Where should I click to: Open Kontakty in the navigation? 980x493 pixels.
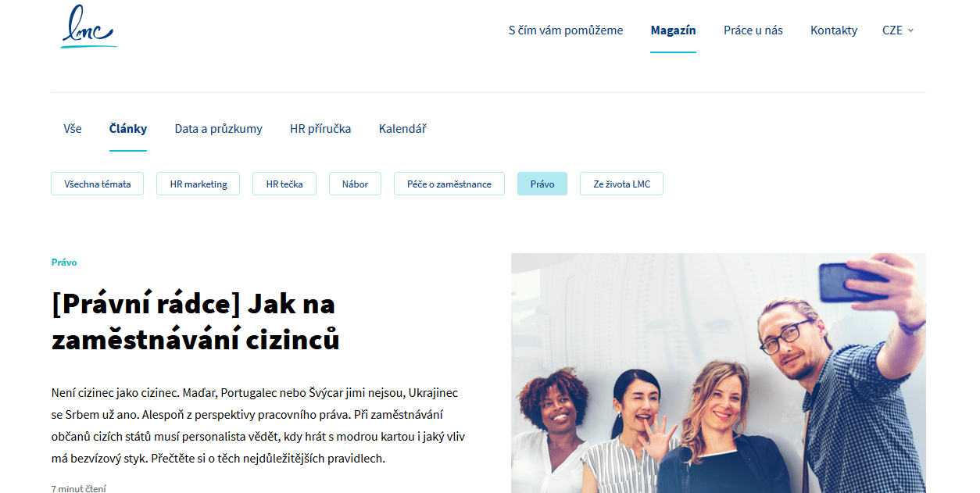(x=834, y=30)
